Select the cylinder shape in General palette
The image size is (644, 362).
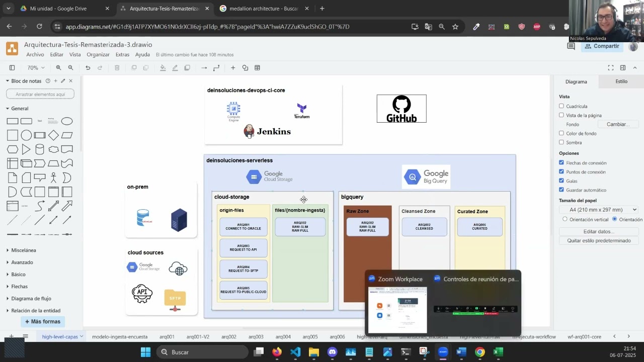pyautogui.click(x=40, y=149)
